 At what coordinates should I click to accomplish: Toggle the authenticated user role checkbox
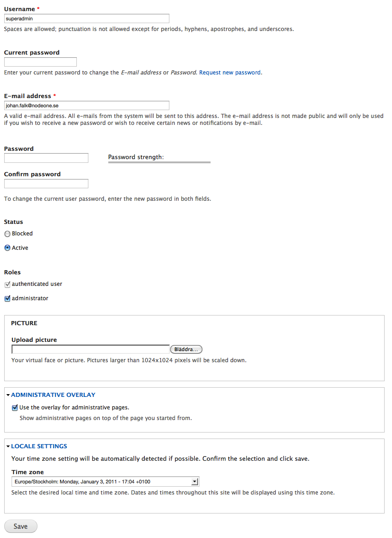[x=7, y=284]
